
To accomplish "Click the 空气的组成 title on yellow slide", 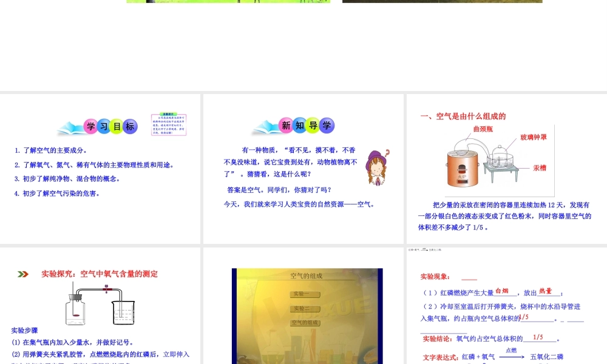I will (x=306, y=276).
